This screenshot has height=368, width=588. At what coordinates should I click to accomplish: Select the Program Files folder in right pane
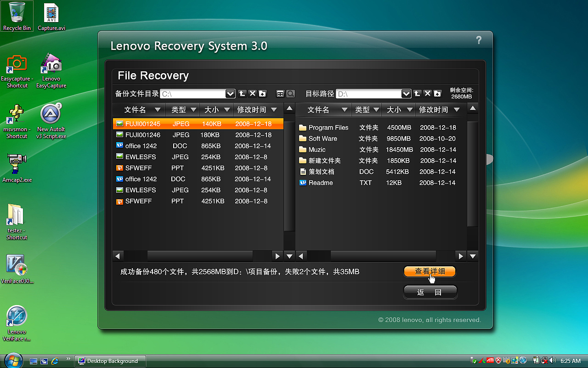click(x=328, y=127)
